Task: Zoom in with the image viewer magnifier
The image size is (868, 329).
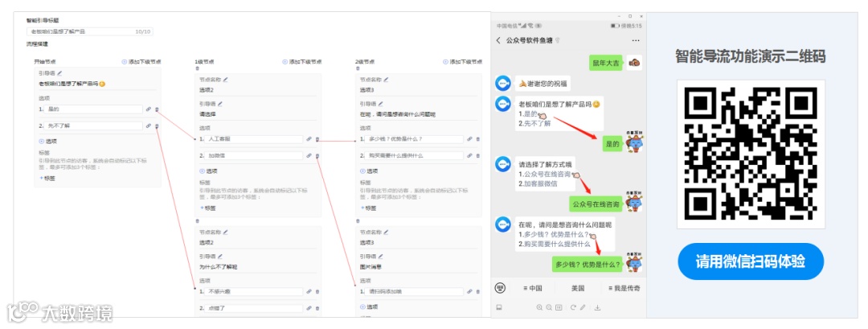Action: pyautogui.click(x=539, y=307)
